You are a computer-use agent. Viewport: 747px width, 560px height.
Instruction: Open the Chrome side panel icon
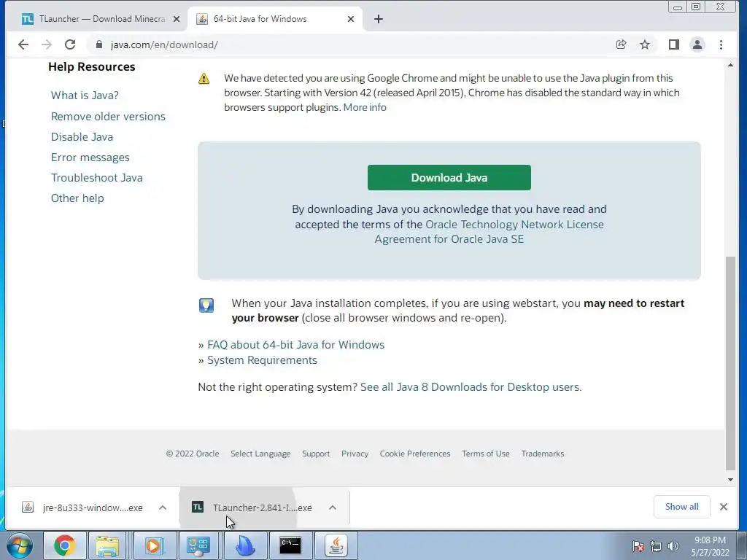[673, 44]
